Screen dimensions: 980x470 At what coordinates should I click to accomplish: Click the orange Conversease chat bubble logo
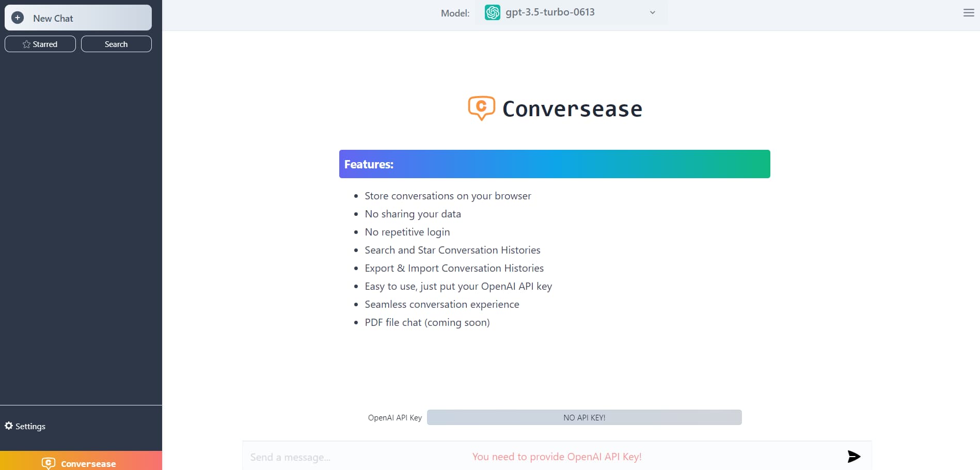pyautogui.click(x=481, y=108)
